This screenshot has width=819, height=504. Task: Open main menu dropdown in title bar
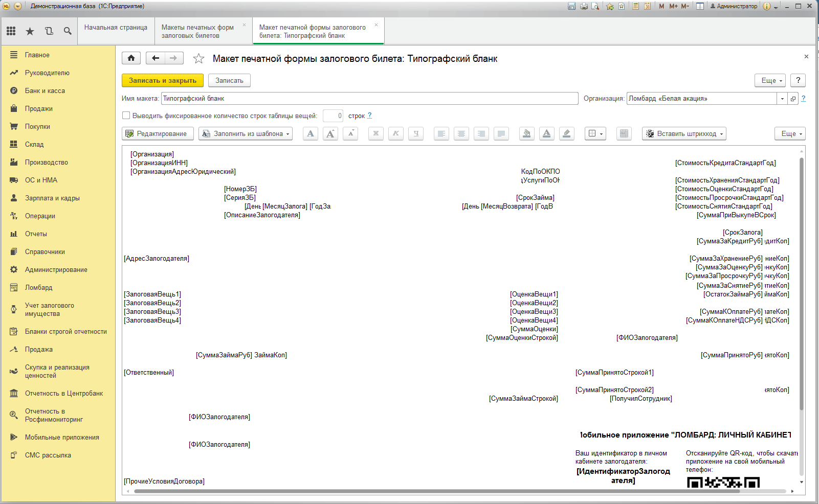18,6
